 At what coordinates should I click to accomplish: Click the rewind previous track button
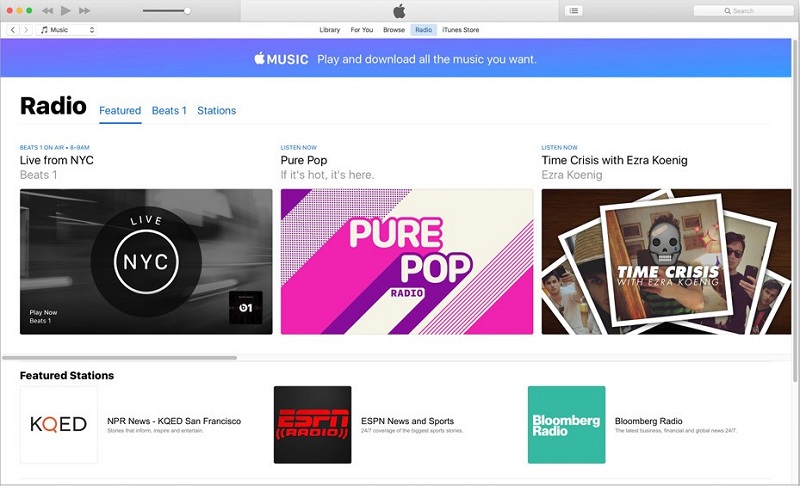click(47, 11)
